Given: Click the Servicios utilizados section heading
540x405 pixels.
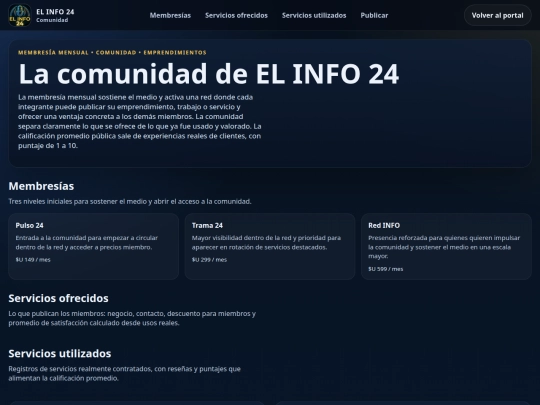Looking at the screenshot, I should coord(60,354).
